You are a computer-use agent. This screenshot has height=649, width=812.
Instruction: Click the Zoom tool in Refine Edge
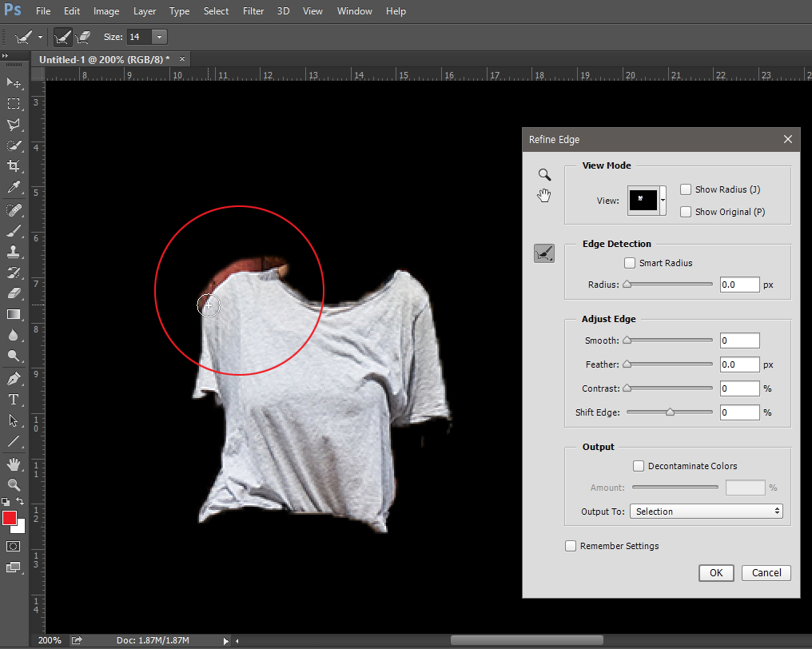(x=544, y=174)
